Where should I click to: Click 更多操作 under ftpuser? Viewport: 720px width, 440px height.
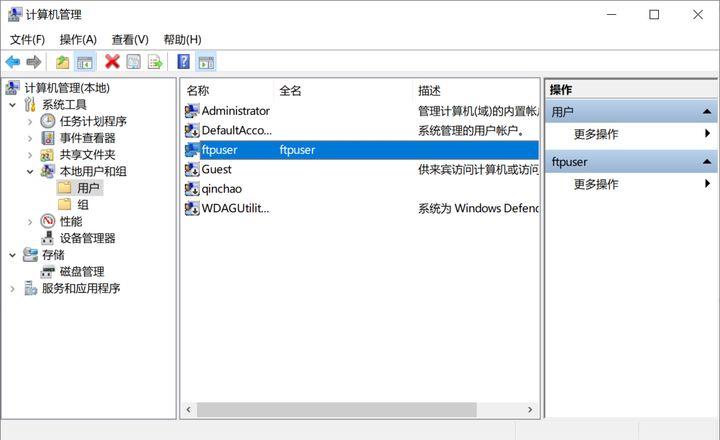click(x=596, y=184)
